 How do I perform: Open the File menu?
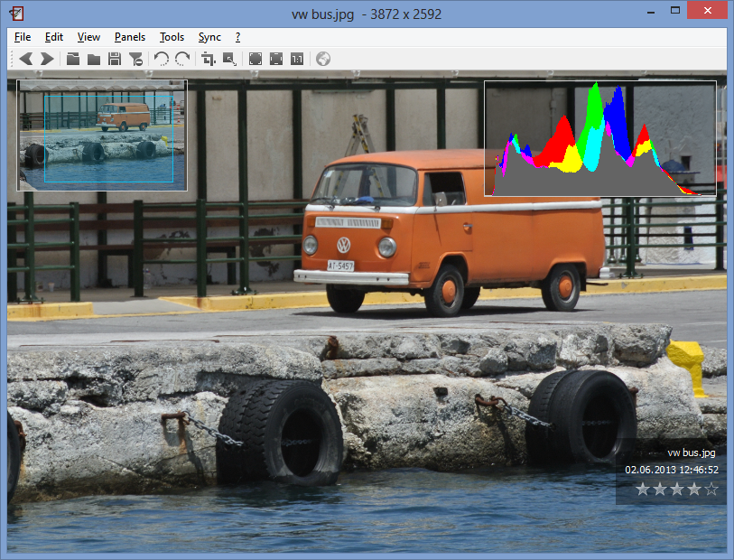(23, 37)
